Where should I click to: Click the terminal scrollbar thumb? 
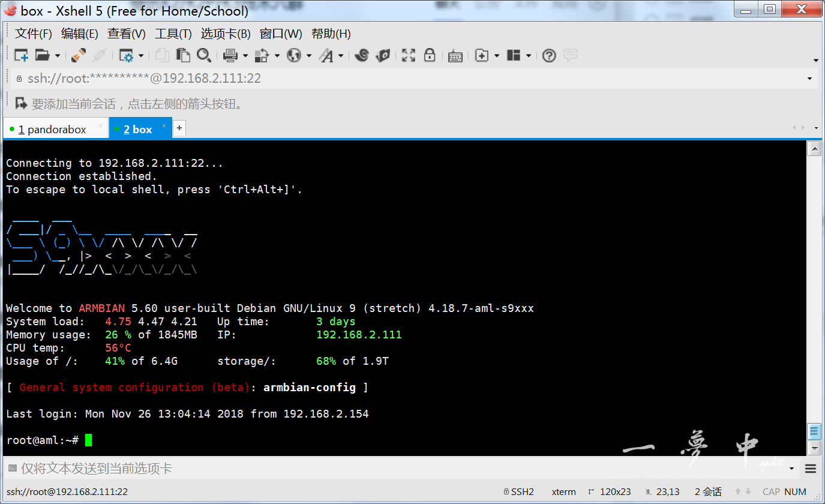click(x=814, y=431)
